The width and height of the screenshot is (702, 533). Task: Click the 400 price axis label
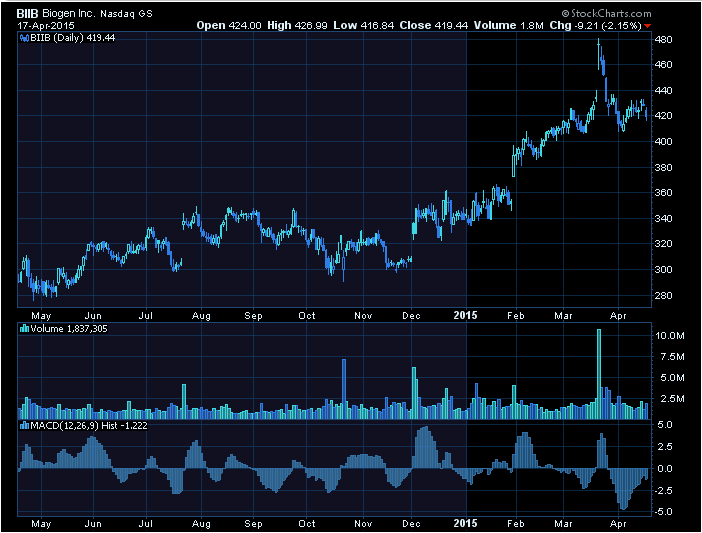coord(663,141)
